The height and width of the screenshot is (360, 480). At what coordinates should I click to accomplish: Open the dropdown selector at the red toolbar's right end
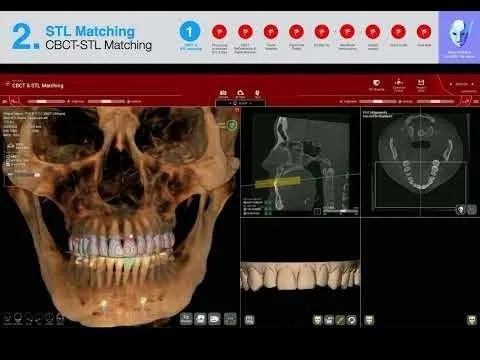pyautogui.click(x=462, y=84)
